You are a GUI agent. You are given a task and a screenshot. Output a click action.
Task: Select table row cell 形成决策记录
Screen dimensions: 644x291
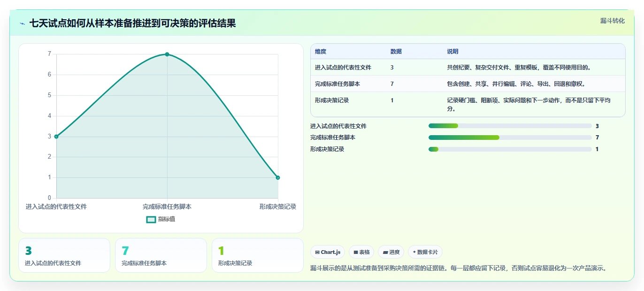[x=332, y=100]
